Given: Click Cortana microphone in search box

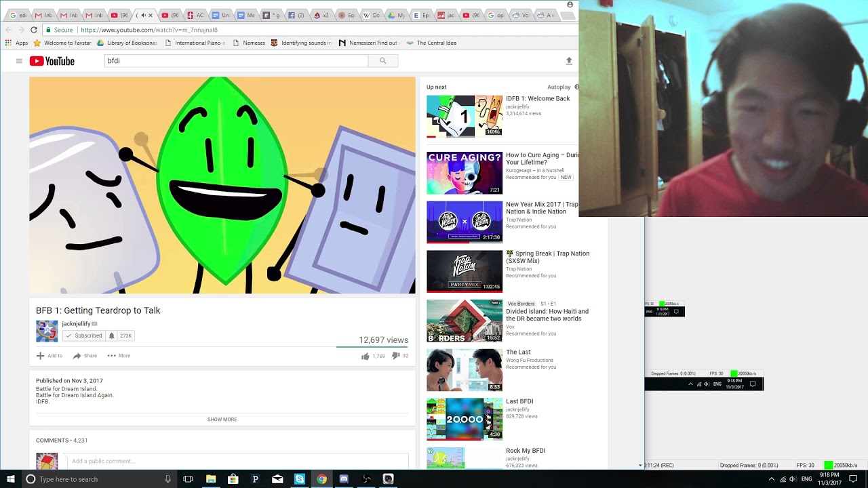Looking at the screenshot, I should 167,479.
